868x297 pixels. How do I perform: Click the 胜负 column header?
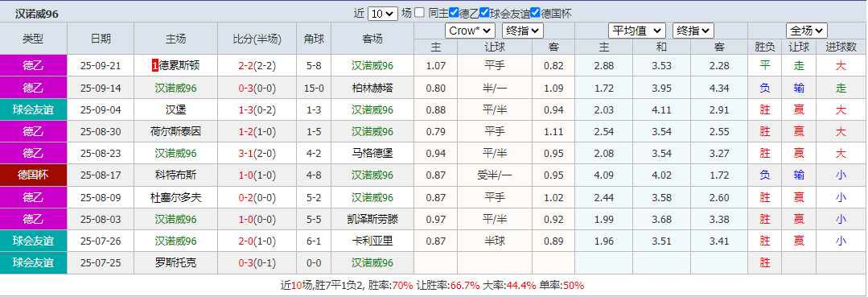(764, 47)
